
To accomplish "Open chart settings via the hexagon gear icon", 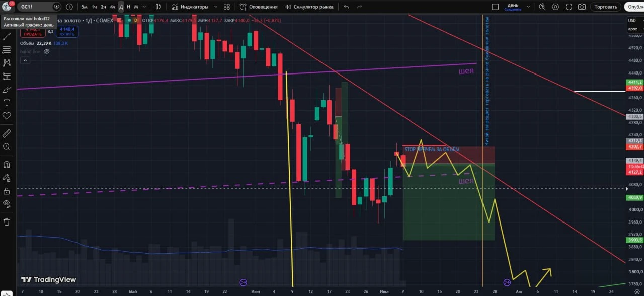I will [555, 7].
